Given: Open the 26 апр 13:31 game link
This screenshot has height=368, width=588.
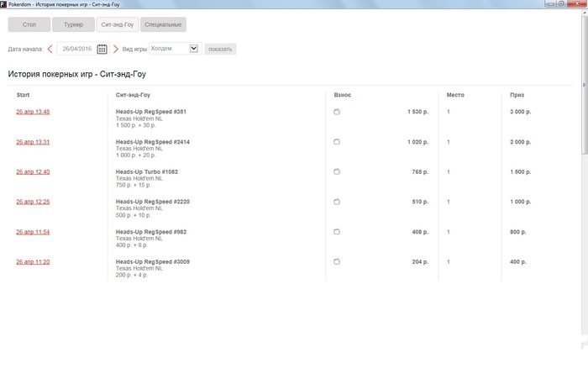Looking at the screenshot, I should [x=33, y=142].
